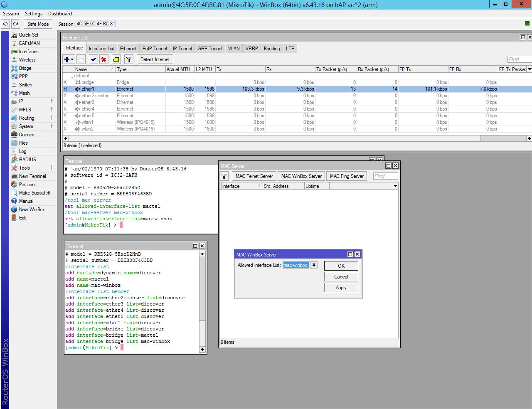The height and width of the screenshot is (409, 532).
Task: Click Make Supout.rif in the sidebar
Action: point(34,193)
